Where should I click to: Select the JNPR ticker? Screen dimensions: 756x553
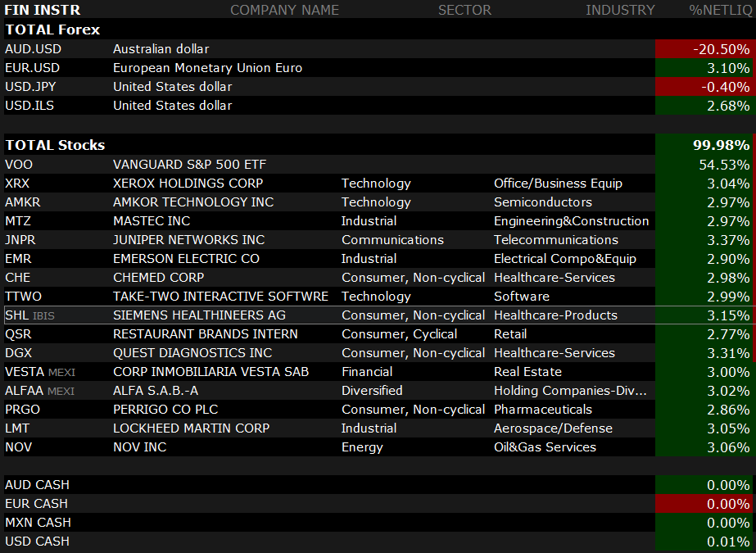pyautogui.click(x=20, y=239)
